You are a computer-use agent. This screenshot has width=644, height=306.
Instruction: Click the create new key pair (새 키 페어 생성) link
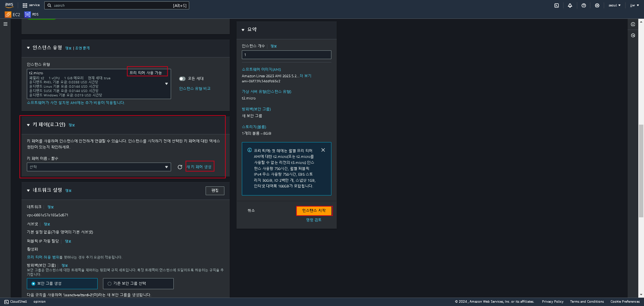coord(199,167)
